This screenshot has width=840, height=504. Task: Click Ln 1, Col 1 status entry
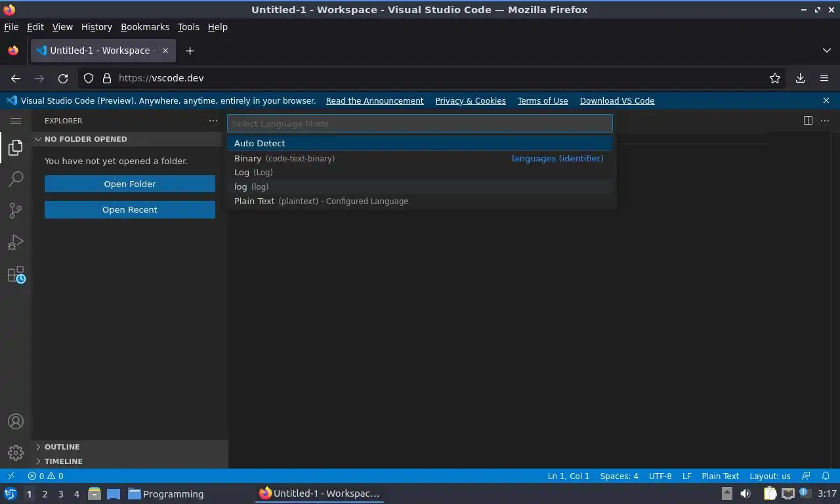(x=568, y=476)
